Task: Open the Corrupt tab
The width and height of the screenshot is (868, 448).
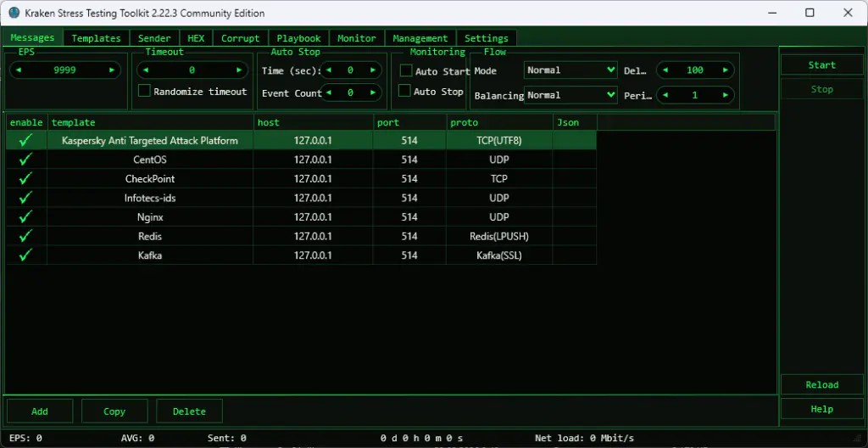Action: click(240, 38)
